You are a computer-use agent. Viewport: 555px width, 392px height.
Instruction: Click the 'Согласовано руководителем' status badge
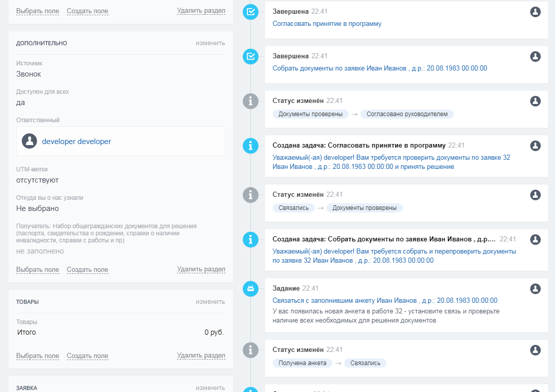[x=406, y=114]
